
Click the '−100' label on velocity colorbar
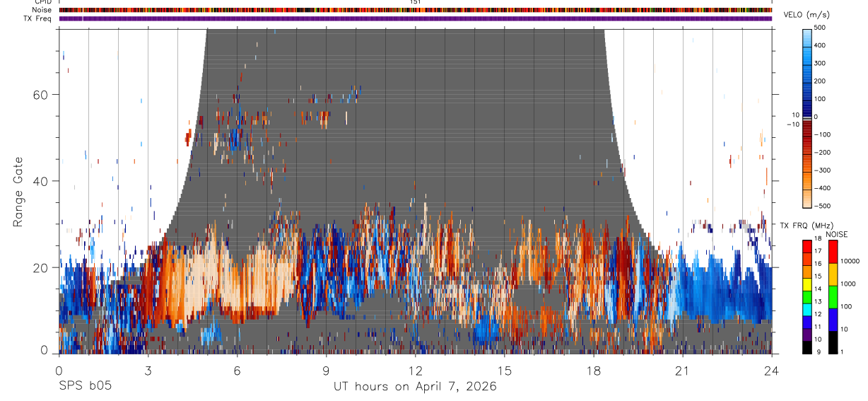click(x=821, y=134)
